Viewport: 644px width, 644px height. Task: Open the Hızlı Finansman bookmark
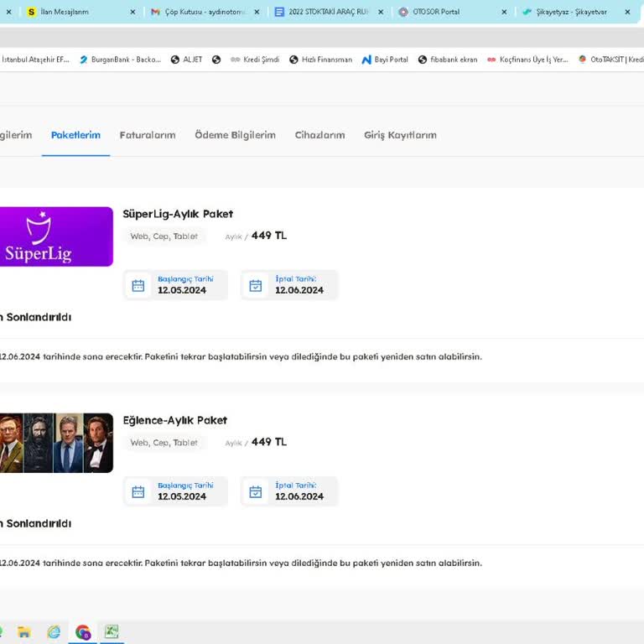tap(320, 60)
